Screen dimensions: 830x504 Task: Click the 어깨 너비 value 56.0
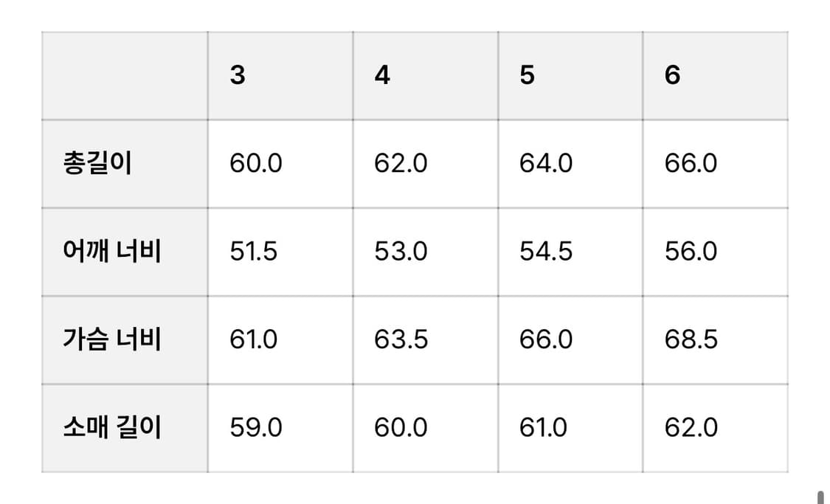point(691,252)
